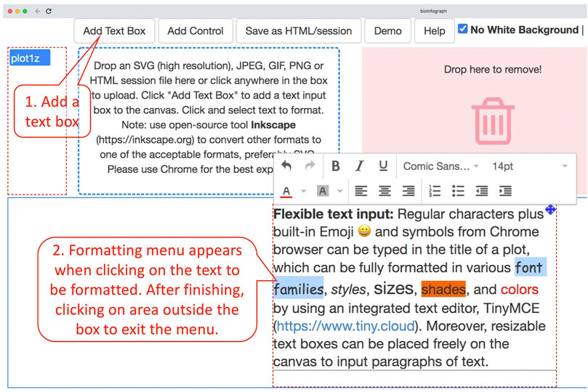Click the bold word 'Inkscape'
Viewport: 588px width, 392px height.
point(273,125)
